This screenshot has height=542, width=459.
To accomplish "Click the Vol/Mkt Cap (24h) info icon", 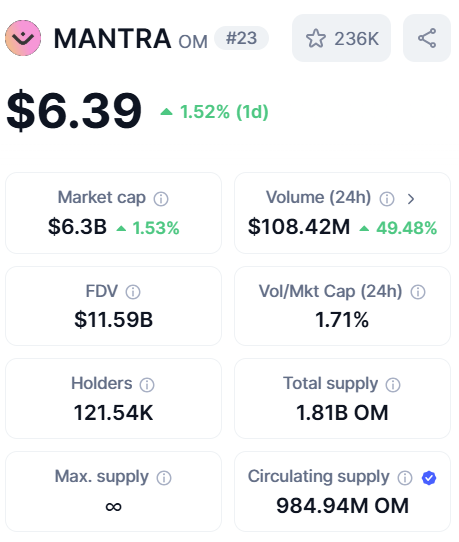I will tap(418, 292).
